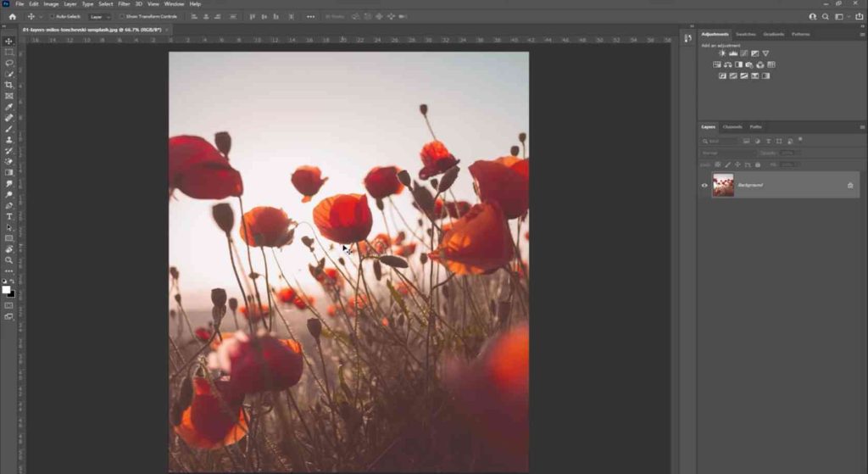Swap foreground and background colors

click(12, 282)
